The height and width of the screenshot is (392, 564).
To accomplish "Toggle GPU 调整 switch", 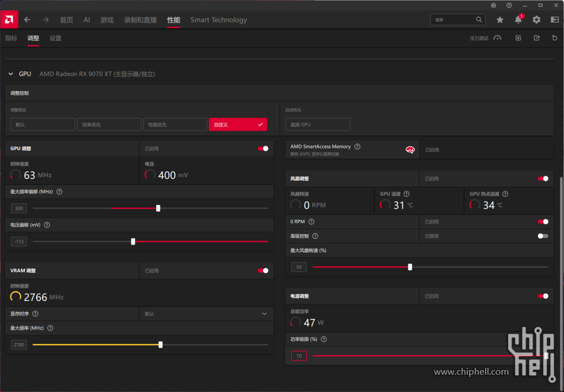I will tap(263, 149).
